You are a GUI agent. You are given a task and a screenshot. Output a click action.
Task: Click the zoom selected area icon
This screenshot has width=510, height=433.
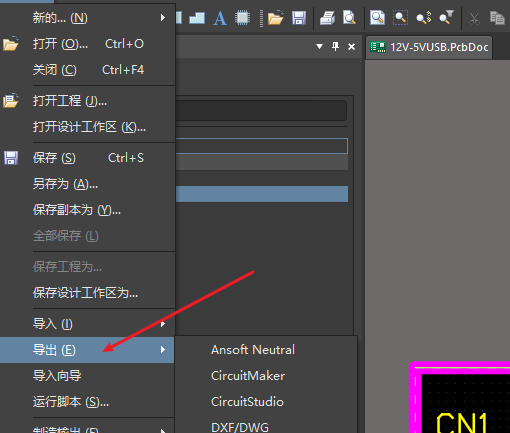(400, 18)
